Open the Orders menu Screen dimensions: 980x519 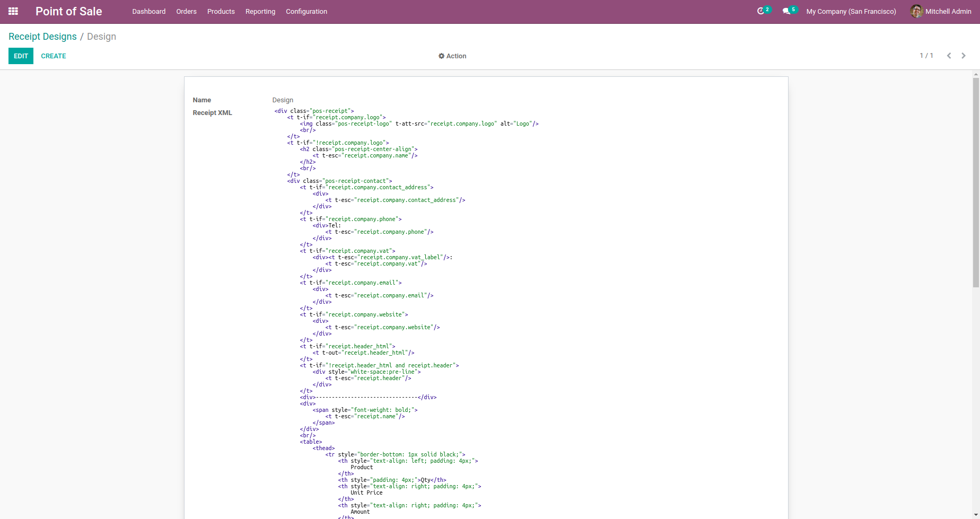point(186,11)
